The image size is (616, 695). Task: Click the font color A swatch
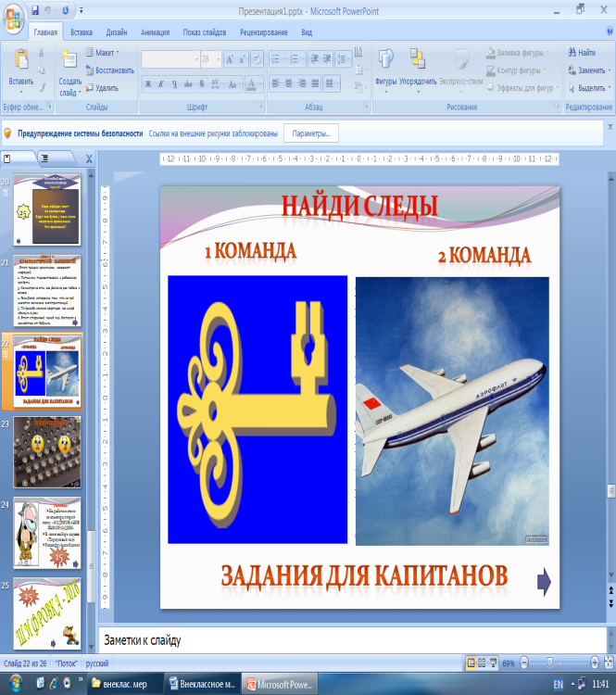[251, 83]
